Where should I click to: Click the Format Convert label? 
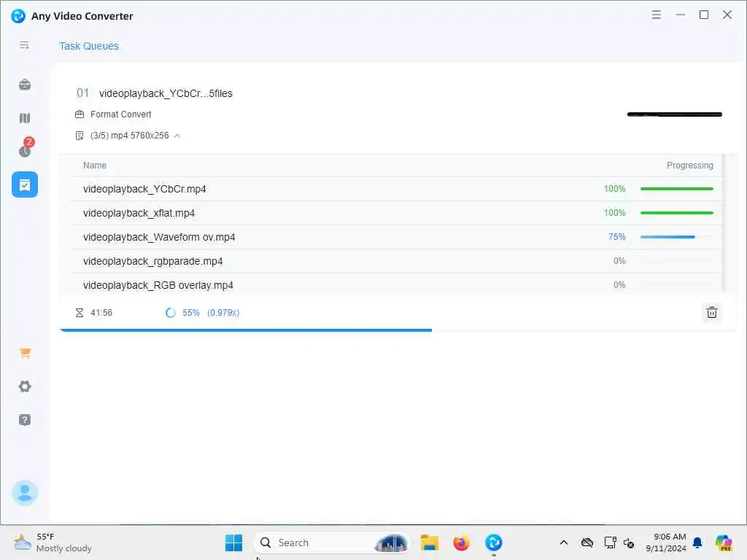[x=120, y=114]
